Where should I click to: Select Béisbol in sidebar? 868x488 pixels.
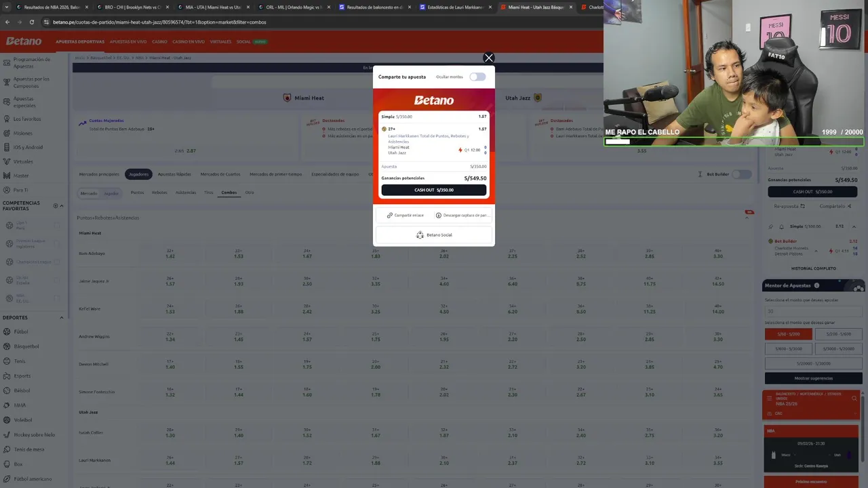tap(22, 390)
